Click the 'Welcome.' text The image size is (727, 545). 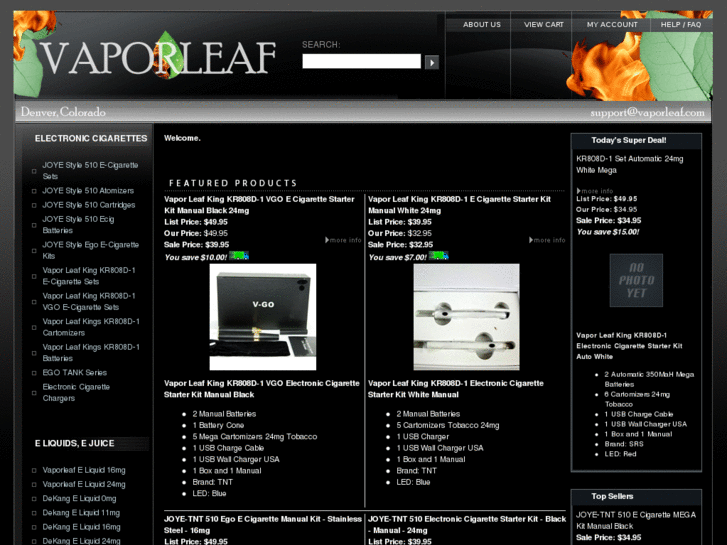tap(182, 138)
